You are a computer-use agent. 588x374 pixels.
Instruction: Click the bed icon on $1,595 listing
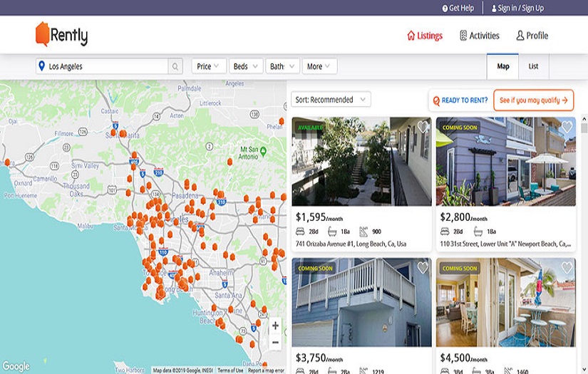[x=300, y=232]
